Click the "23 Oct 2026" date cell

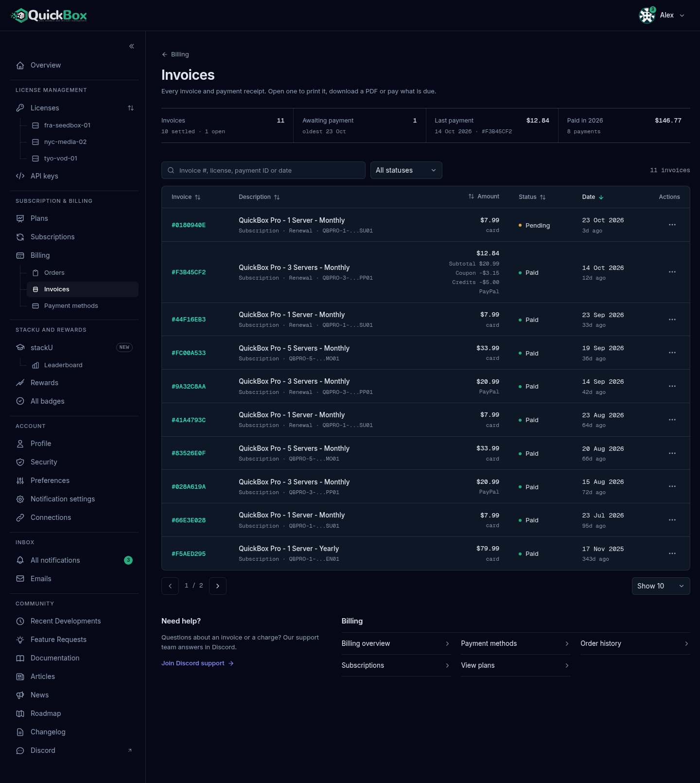603,220
